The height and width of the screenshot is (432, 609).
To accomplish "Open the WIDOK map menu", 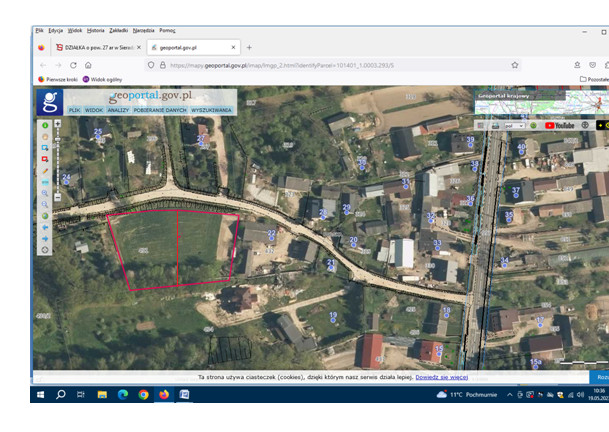I will [x=94, y=110].
